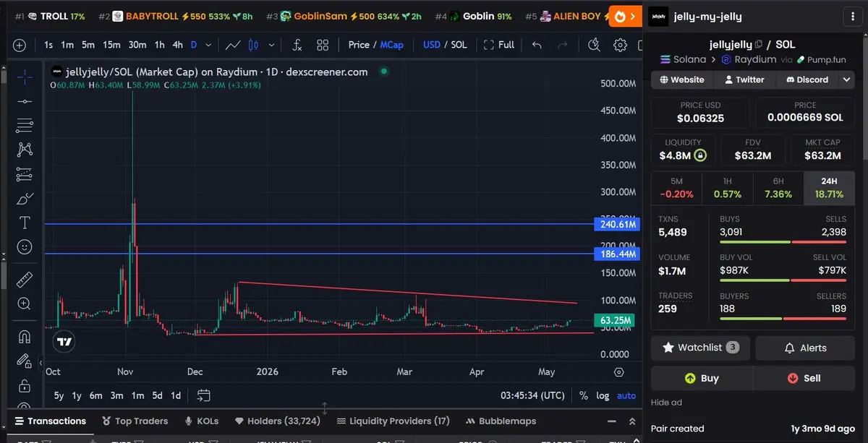Viewport: 868px width, 443px height.
Task: Set chart currency to SOL
Action: coord(459,45)
